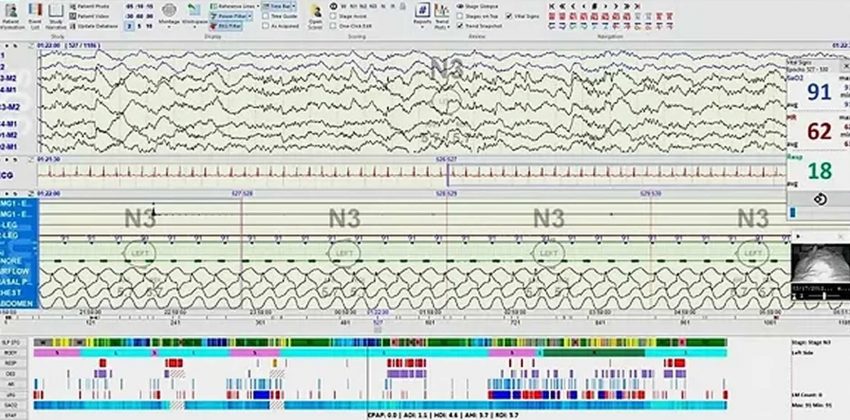This screenshot has height=420, width=850.
Task: Select the AIRFLOW channel label
Action: tap(15, 271)
